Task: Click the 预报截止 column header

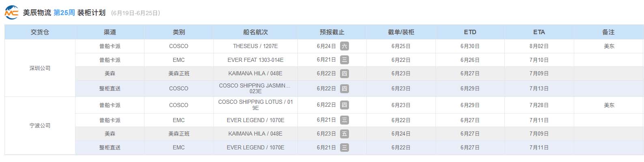Action: 332,32
